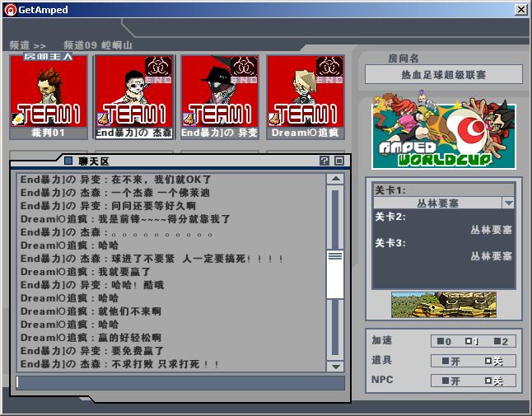Click the 关卡2 stage entry 丛林要塞
This screenshot has height=416, width=532.
click(x=491, y=230)
